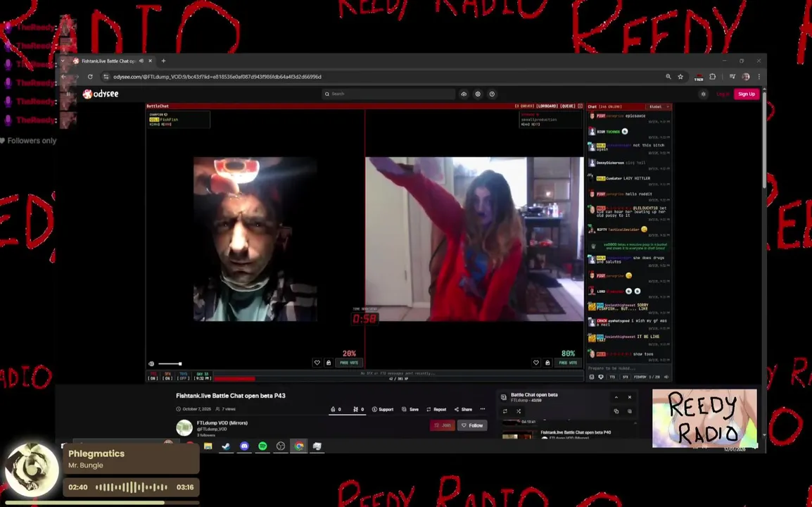
Task: Click the FTLdump VOD channel avatar
Action: click(x=184, y=427)
